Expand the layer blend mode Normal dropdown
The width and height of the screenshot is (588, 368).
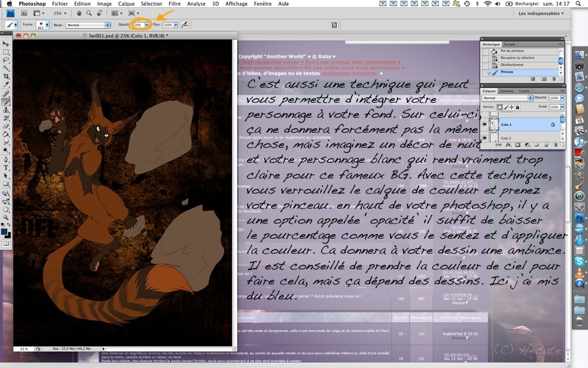point(508,98)
